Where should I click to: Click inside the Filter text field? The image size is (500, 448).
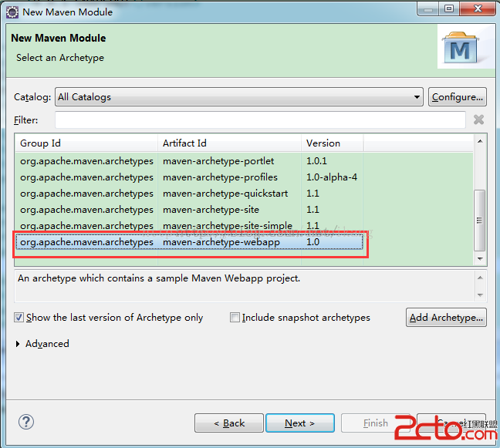click(x=260, y=120)
